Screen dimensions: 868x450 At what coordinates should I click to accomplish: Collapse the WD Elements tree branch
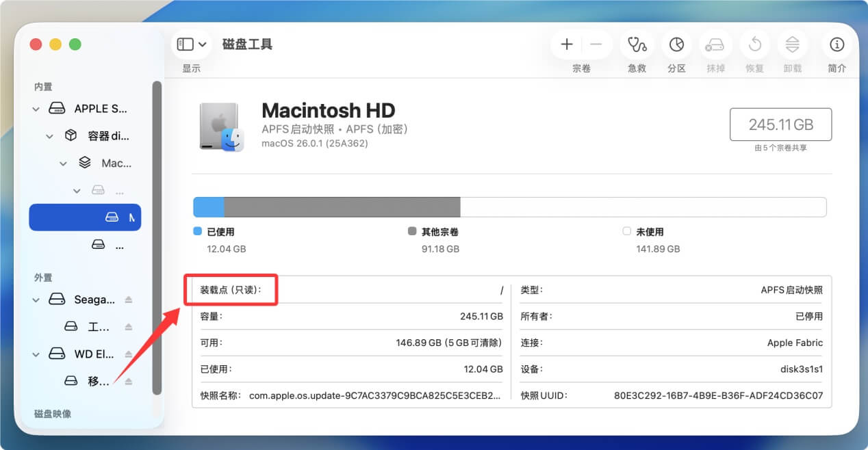36,354
